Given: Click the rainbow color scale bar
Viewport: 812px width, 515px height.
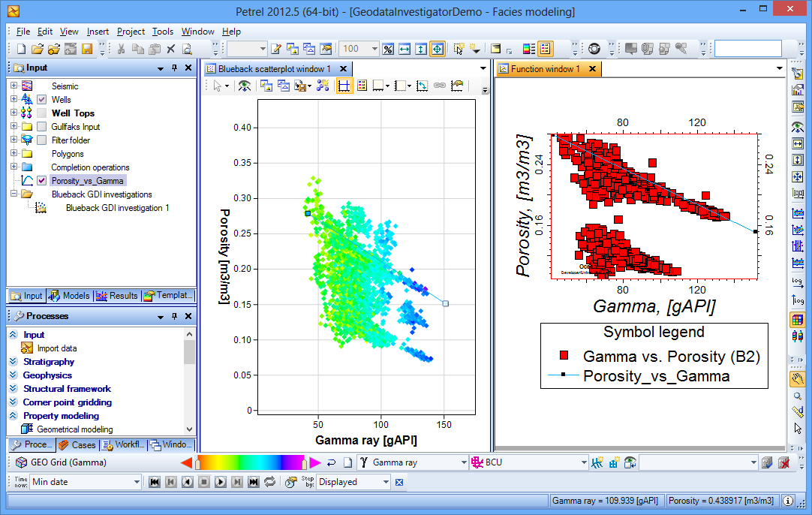Looking at the screenshot, I should tap(250, 462).
